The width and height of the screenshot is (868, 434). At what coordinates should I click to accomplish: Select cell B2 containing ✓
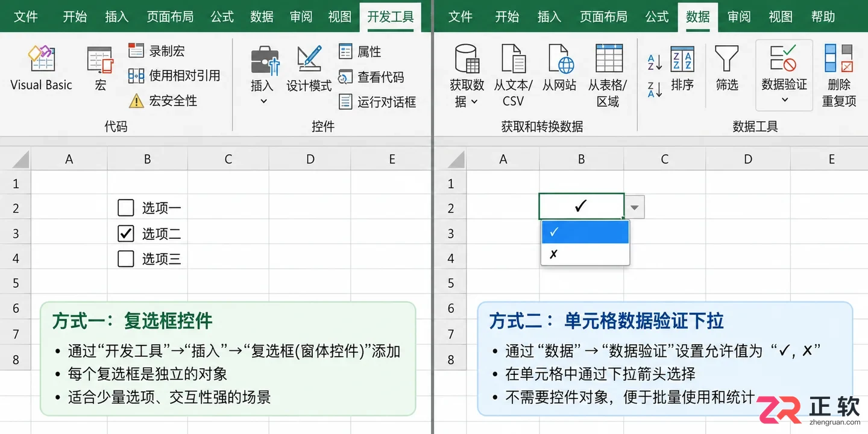pos(581,206)
